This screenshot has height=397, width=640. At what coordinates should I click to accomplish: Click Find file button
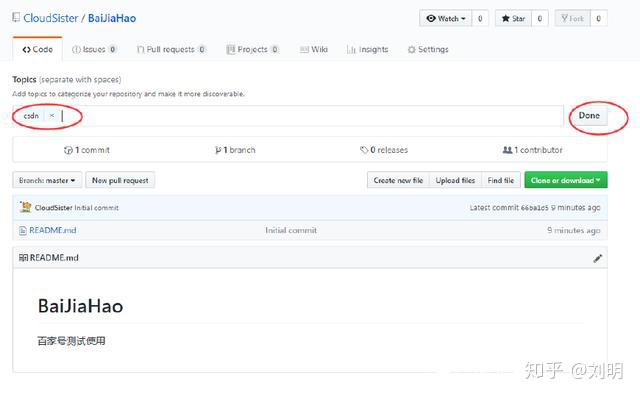(x=501, y=180)
